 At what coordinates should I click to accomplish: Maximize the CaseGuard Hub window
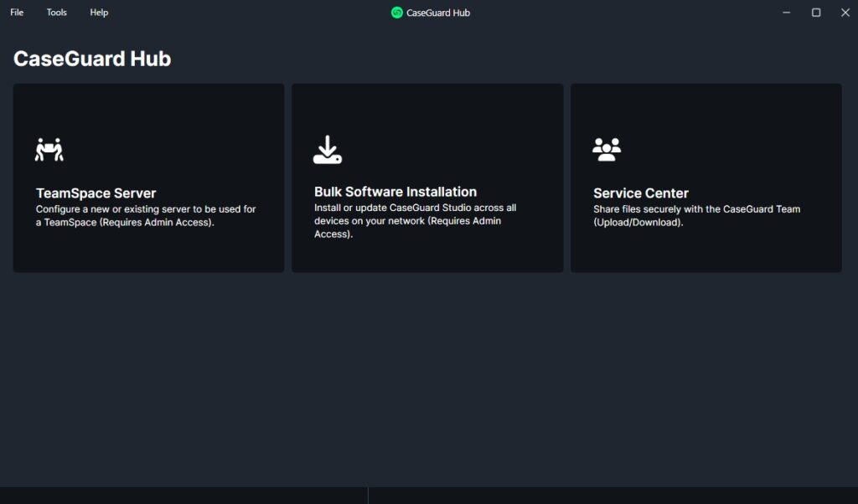816,12
